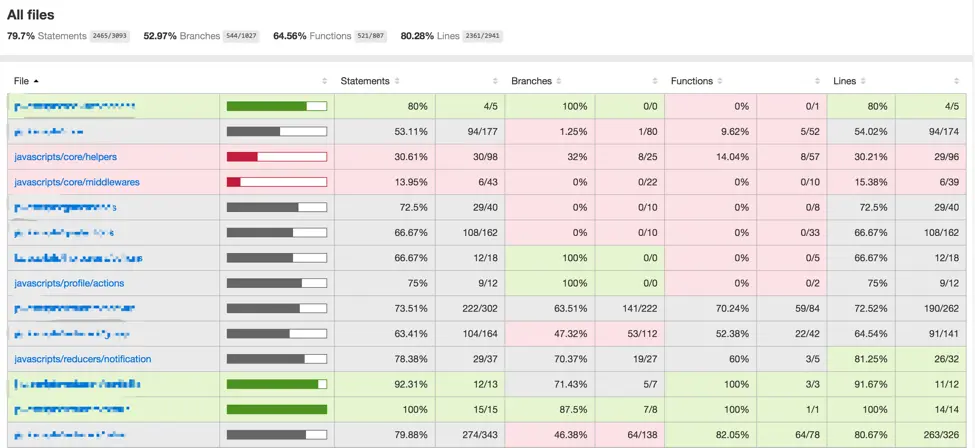Click the Lines column header

coord(844,82)
